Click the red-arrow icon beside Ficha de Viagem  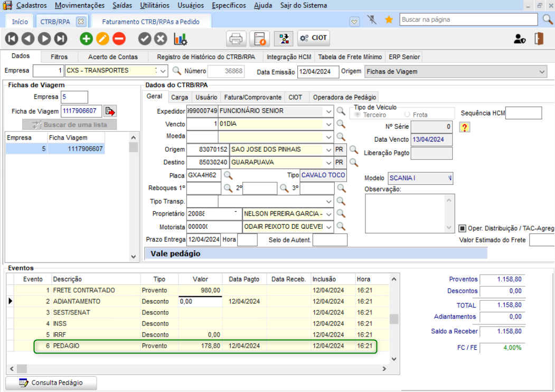(x=110, y=111)
